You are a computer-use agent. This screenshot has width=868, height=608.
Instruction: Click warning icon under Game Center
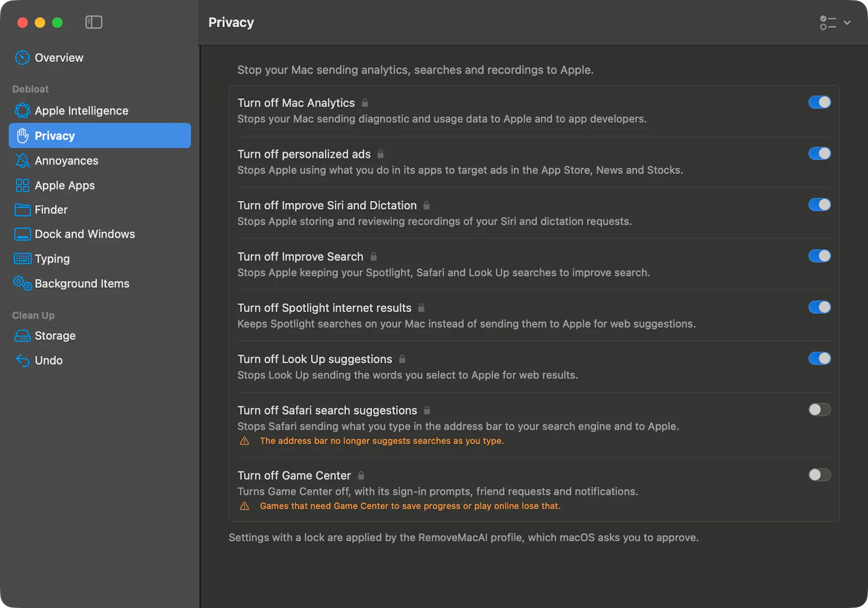click(245, 506)
